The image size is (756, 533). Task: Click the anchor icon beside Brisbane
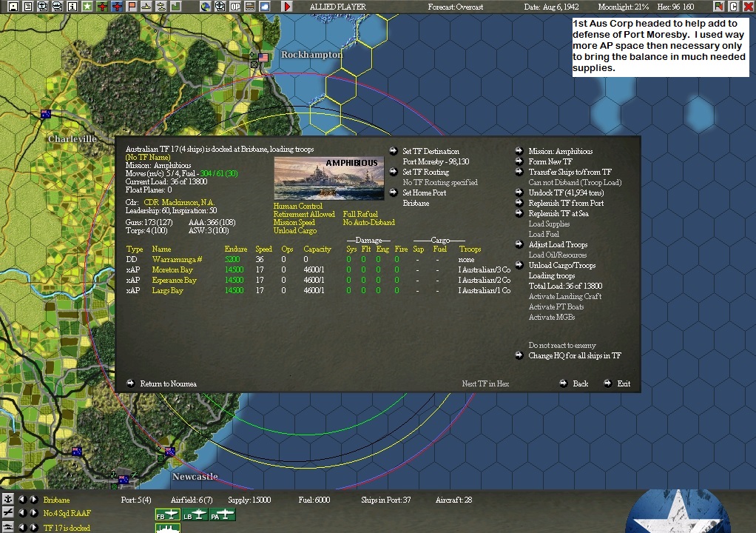coord(7,500)
